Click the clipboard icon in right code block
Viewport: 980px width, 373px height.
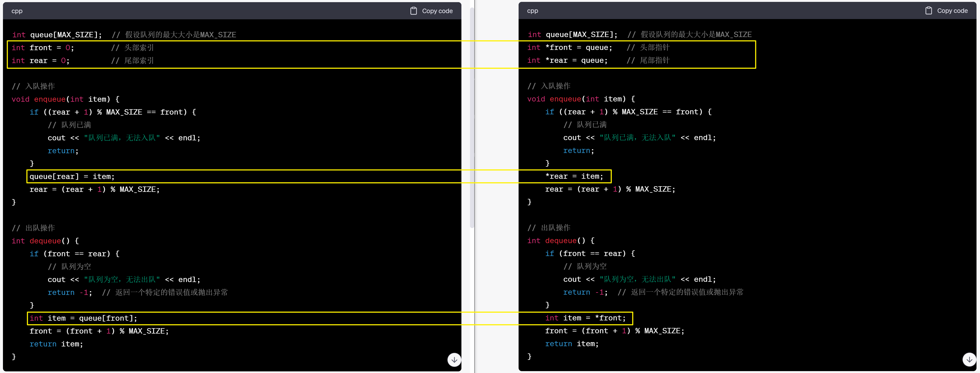(x=929, y=11)
